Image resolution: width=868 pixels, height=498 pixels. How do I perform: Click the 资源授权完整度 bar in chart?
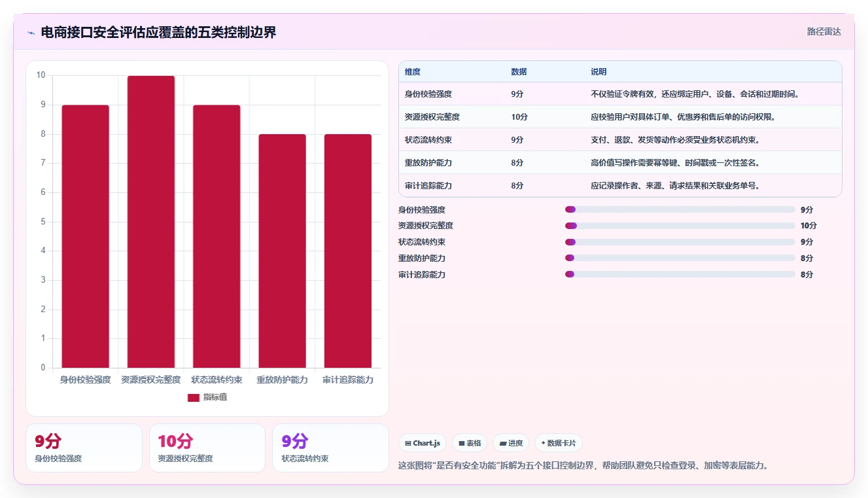click(x=151, y=222)
